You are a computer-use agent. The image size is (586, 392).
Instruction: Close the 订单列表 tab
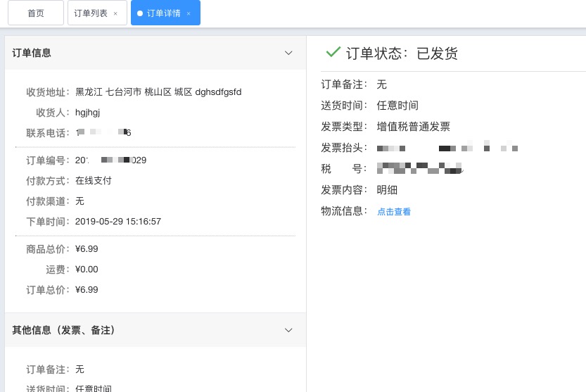point(115,13)
